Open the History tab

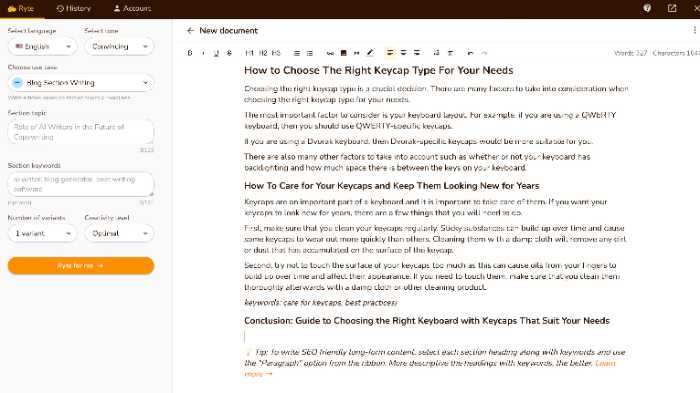point(74,8)
